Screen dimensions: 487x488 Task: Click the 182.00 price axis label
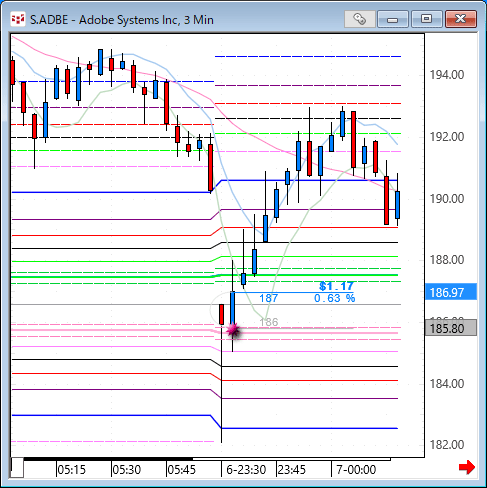(447, 445)
